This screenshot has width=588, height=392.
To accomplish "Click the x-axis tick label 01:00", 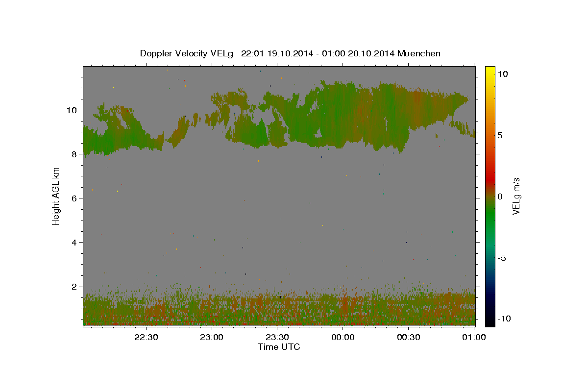I will click(x=474, y=338).
